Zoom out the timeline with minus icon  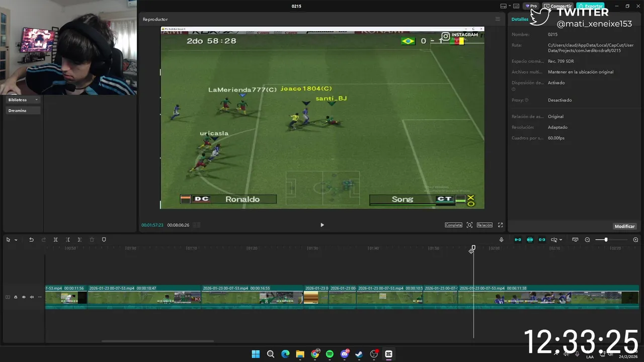point(587,240)
